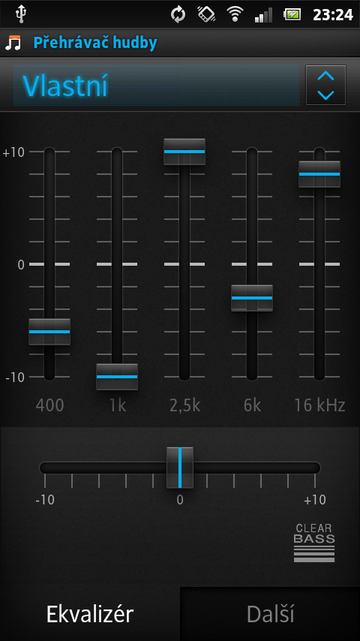Switch to the Další tab
360x641 pixels.
click(270, 614)
